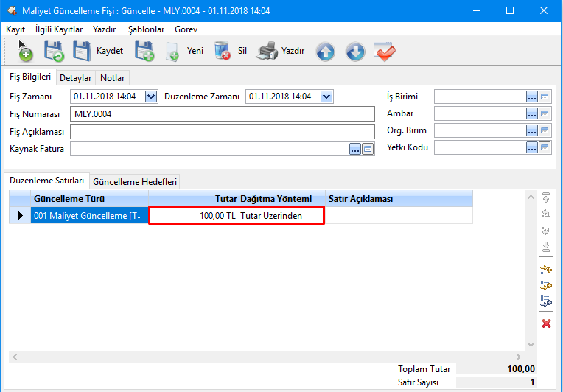Open the Güncelleme Hedefleri tab
This screenshot has width=563, height=392.
pos(135,181)
